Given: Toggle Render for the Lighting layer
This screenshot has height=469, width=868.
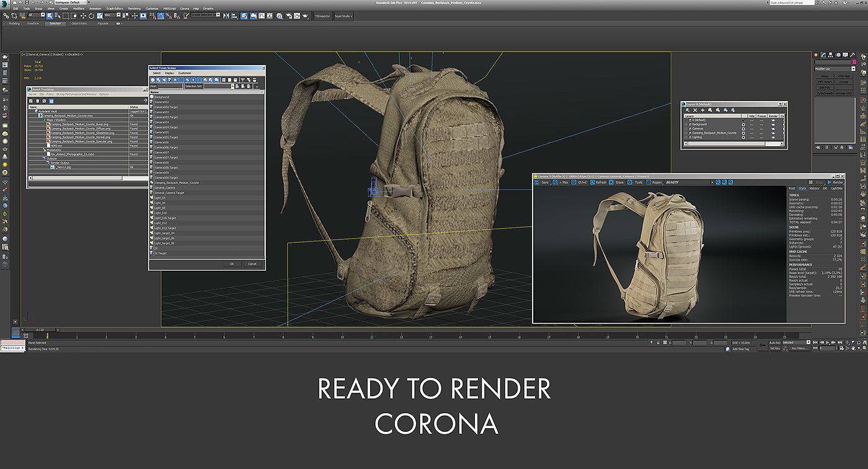Looking at the screenshot, I should click(x=773, y=137).
